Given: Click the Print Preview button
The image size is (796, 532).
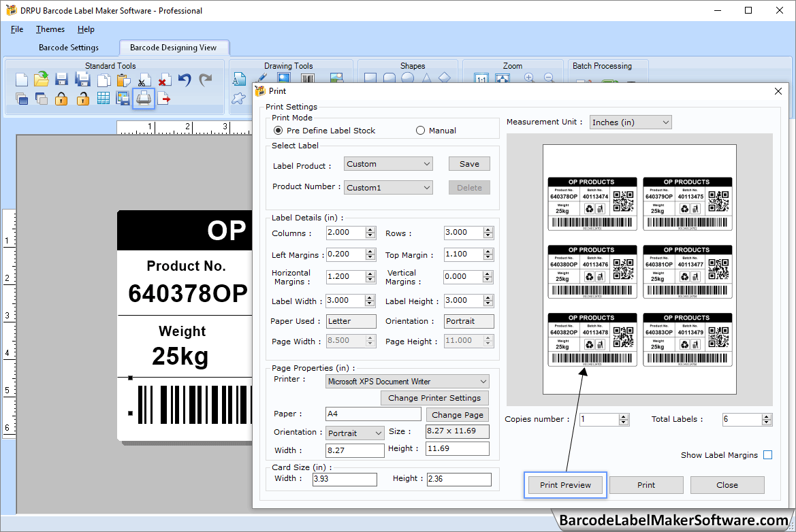Looking at the screenshot, I should [x=565, y=484].
